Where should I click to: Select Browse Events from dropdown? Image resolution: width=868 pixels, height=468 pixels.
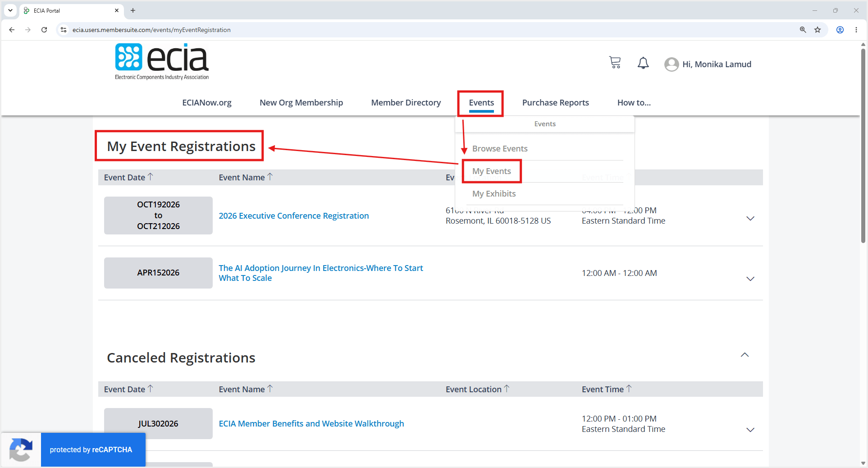click(500, 149)
